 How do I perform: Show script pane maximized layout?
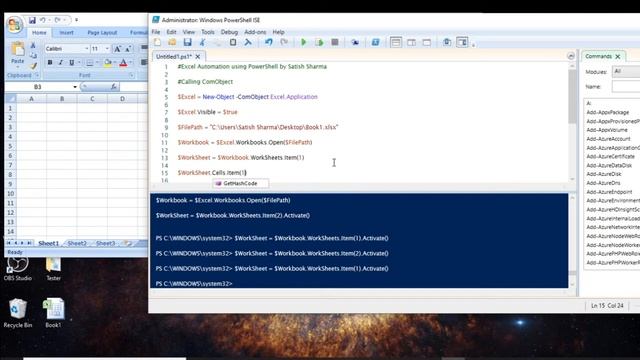427,42
